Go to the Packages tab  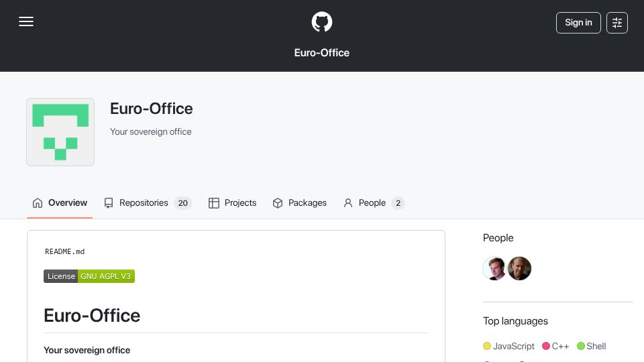click(x=299, y=202)
